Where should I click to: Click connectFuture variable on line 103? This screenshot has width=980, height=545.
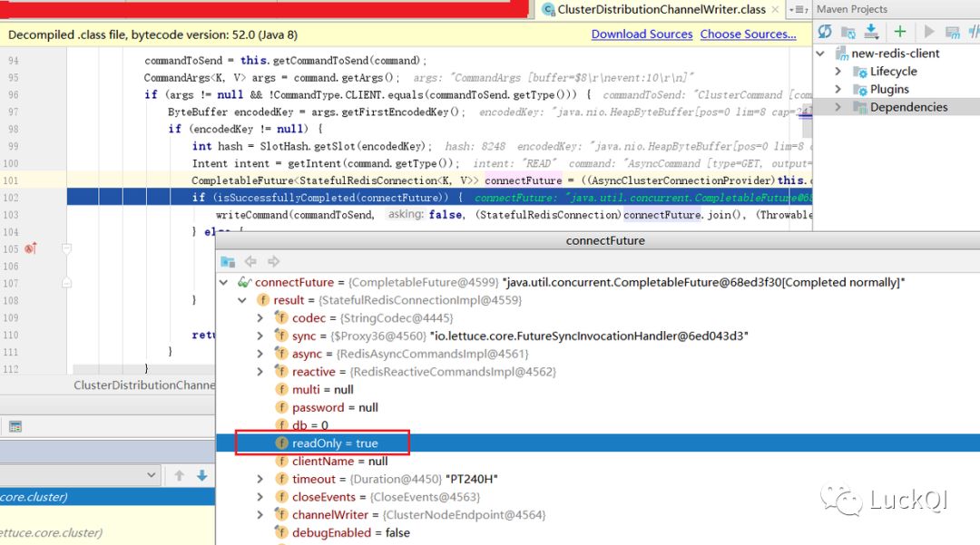click(x=661, y=215)
